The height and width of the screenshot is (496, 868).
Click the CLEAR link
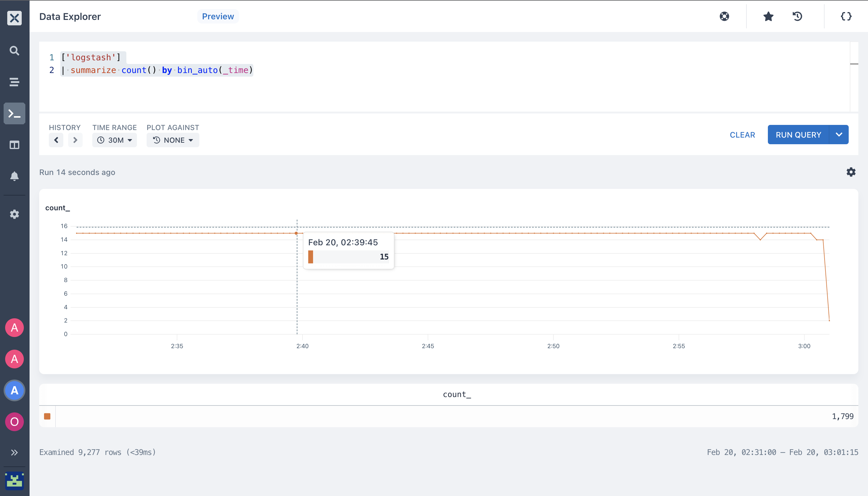742,135
